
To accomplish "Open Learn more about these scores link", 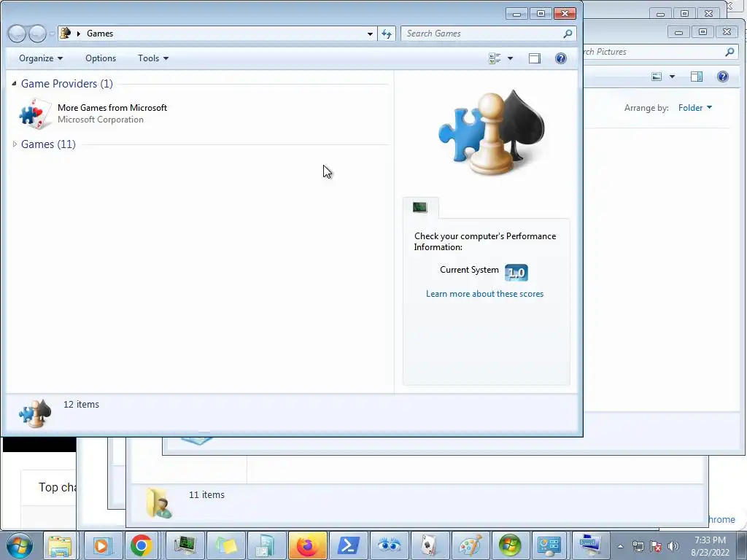I will 484,294.
